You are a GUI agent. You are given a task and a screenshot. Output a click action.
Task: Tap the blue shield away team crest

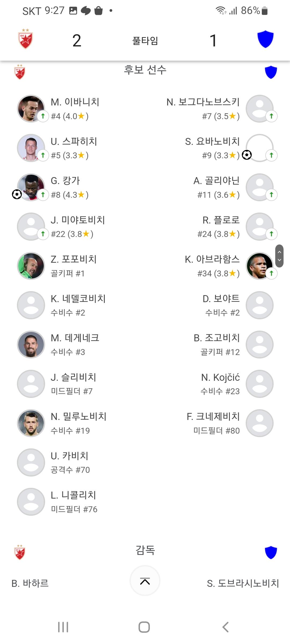pyautogui.click(x=265, y=39)
